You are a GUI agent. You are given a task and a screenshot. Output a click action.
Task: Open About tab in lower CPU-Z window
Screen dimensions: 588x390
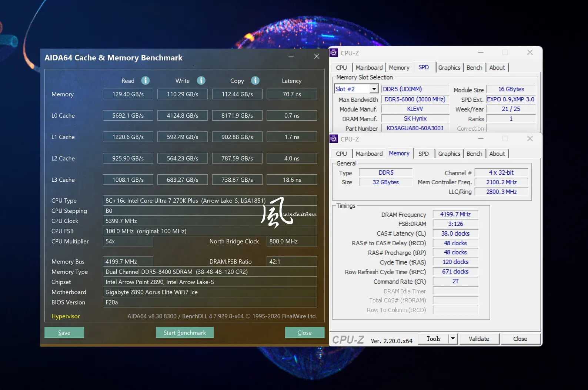pos(497,154)
